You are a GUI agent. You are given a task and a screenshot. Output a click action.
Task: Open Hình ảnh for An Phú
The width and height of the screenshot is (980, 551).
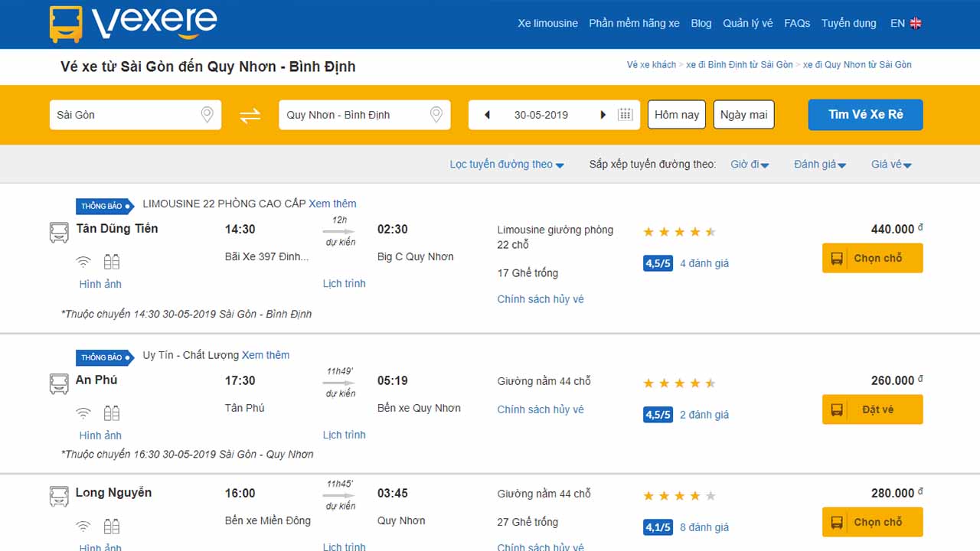[x=100, y=435]
